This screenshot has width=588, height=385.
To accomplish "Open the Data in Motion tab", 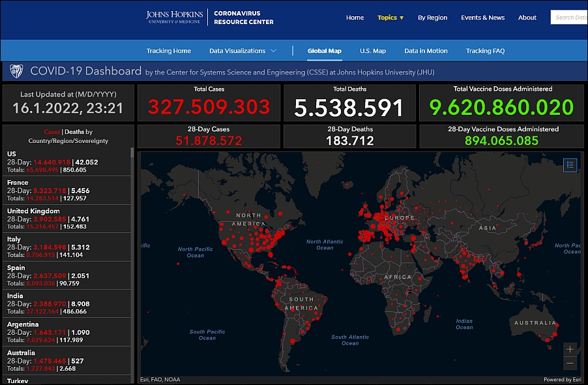I will pyautogui.click(x=426, y=51).
